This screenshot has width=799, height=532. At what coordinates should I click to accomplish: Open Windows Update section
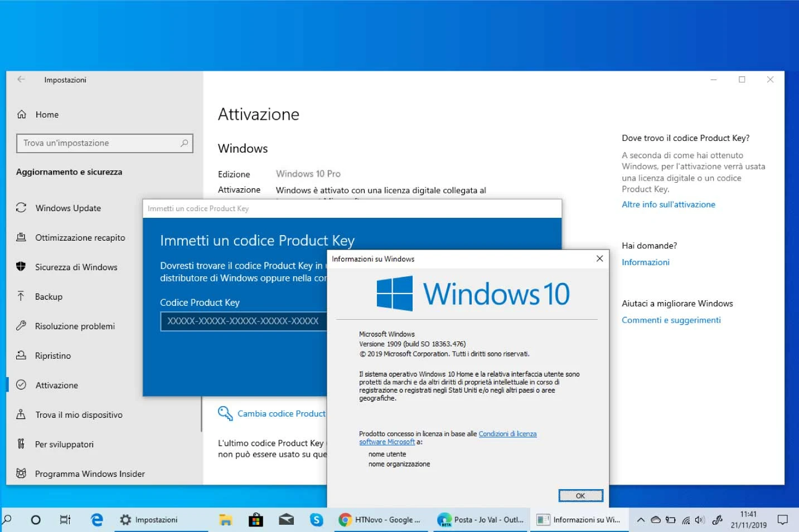68,208
